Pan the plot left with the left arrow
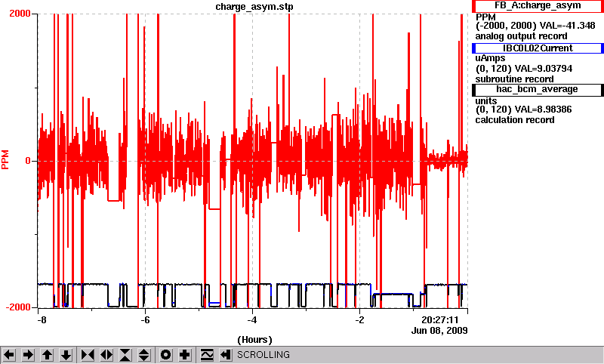This screenshot has width=604, height=364. [9, 355]
